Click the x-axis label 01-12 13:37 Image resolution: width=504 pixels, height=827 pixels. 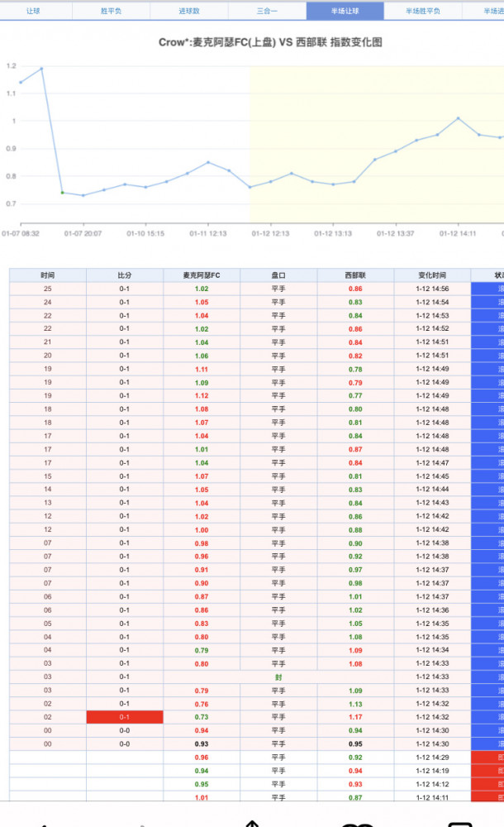(396, 233)
